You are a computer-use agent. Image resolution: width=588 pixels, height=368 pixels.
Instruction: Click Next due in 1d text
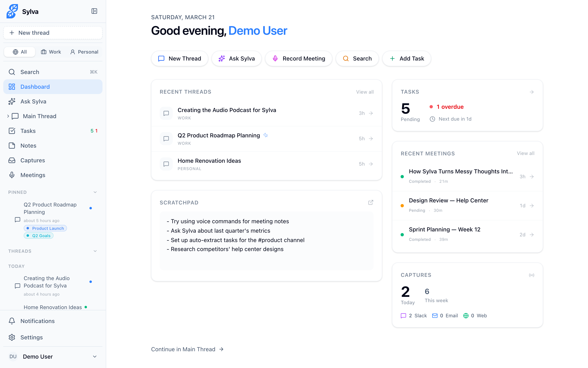pyautogui.click(x=455, y=119)
